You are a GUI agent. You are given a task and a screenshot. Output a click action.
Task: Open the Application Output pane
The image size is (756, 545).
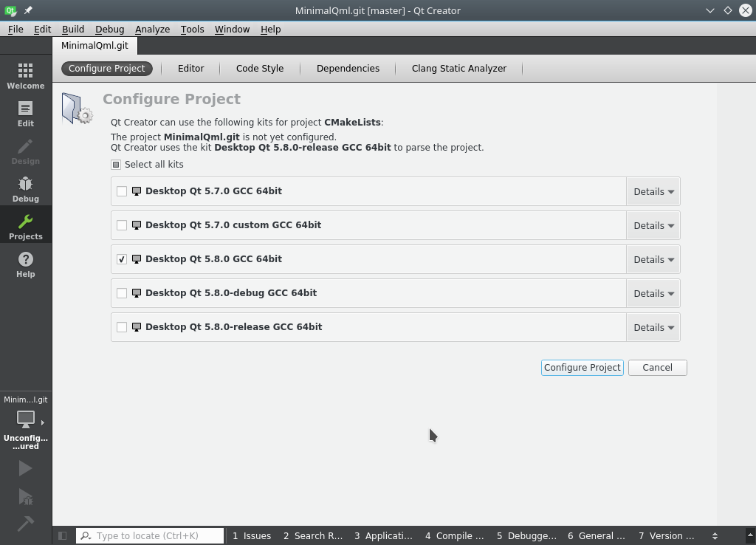pos(383,536)
